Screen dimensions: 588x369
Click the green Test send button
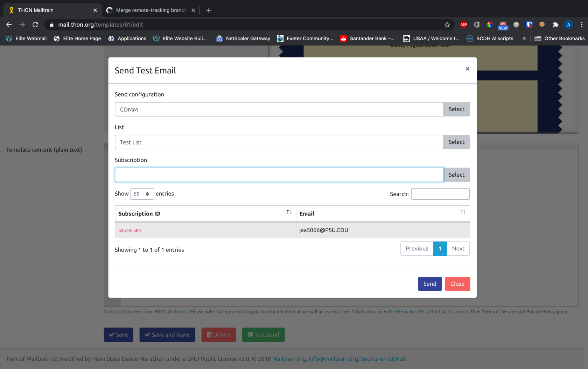click(x=263, y=335)
